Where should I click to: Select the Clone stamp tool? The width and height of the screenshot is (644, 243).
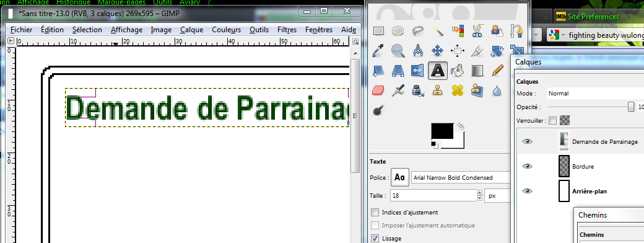coord(438,91)
